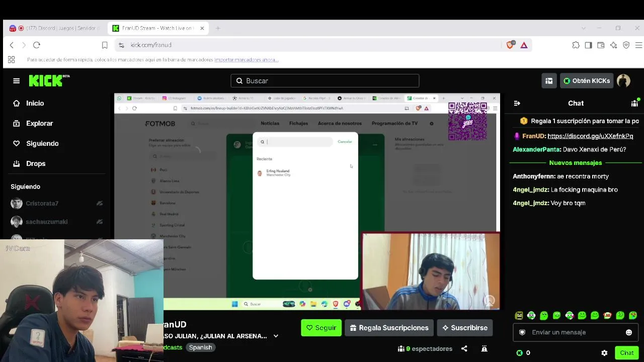644x362 pixels.
Task: Open the Brave Wallet icon
Action: 601,45
